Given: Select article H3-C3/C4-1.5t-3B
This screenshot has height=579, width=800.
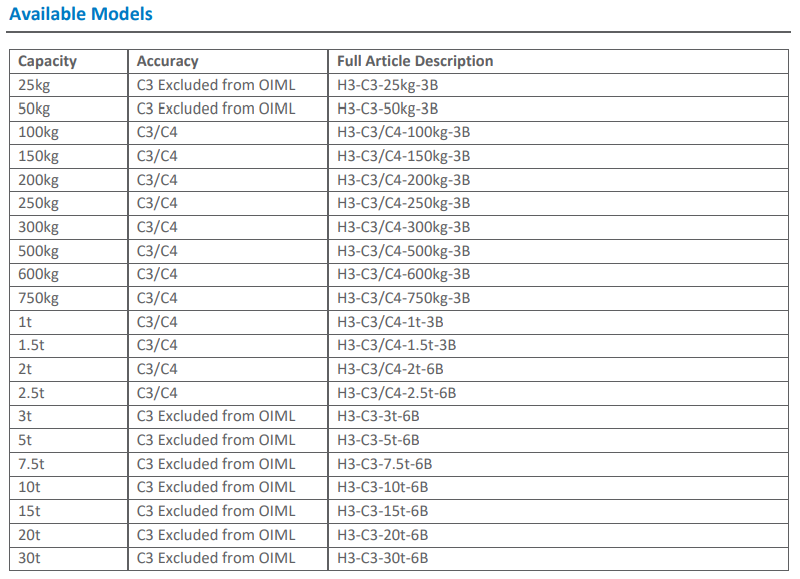Looking at the screenshot, I should click(x=396, y=345).
